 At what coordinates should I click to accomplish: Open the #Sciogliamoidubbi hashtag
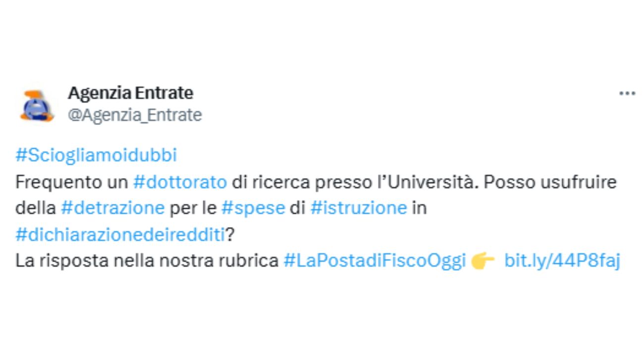click(96, 156)
